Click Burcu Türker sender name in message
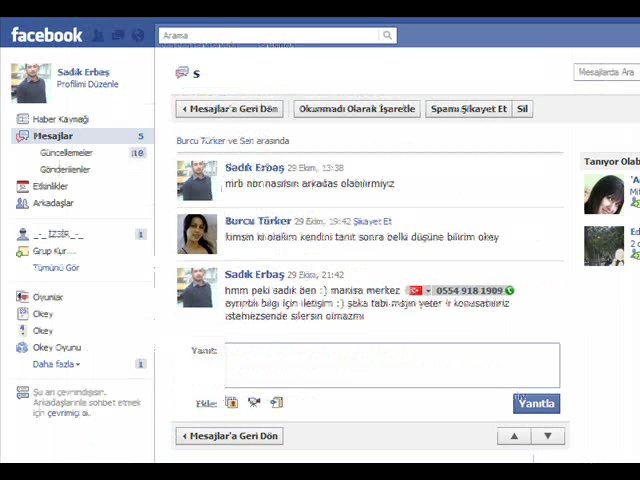 point(258,221)
